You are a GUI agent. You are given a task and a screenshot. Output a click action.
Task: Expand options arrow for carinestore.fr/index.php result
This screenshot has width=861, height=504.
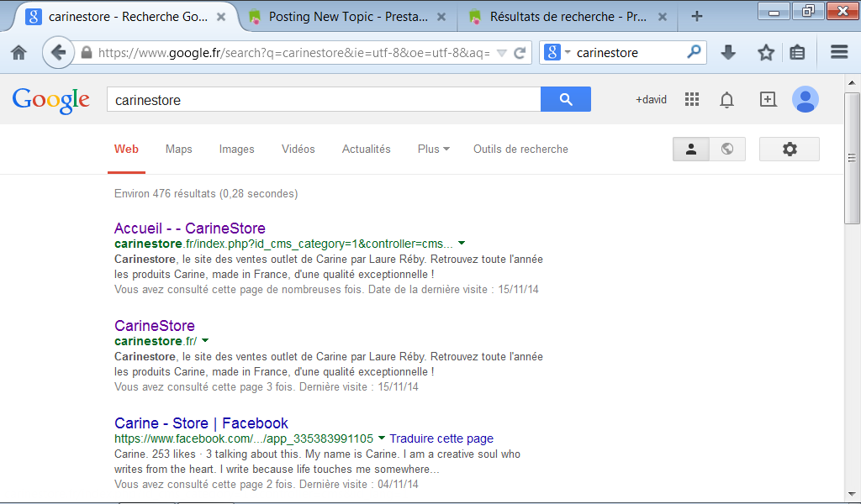pos(462,243)
